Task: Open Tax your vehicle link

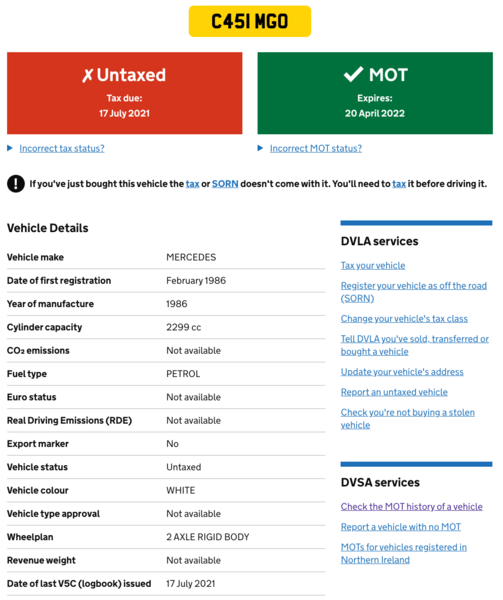Action: tap(373, 266)
